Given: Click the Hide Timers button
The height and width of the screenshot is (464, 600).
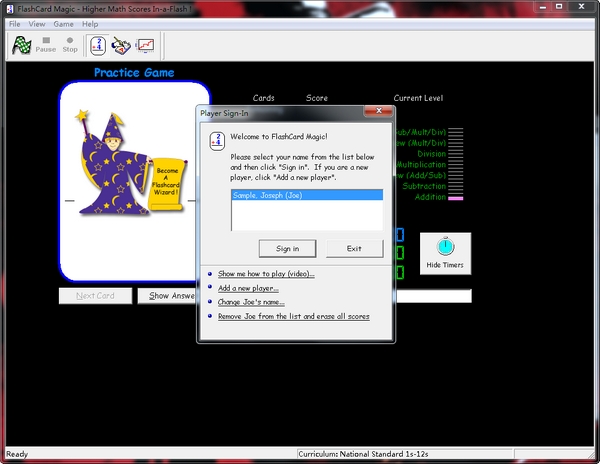Looking at the screenshot, I should (445, 253).
